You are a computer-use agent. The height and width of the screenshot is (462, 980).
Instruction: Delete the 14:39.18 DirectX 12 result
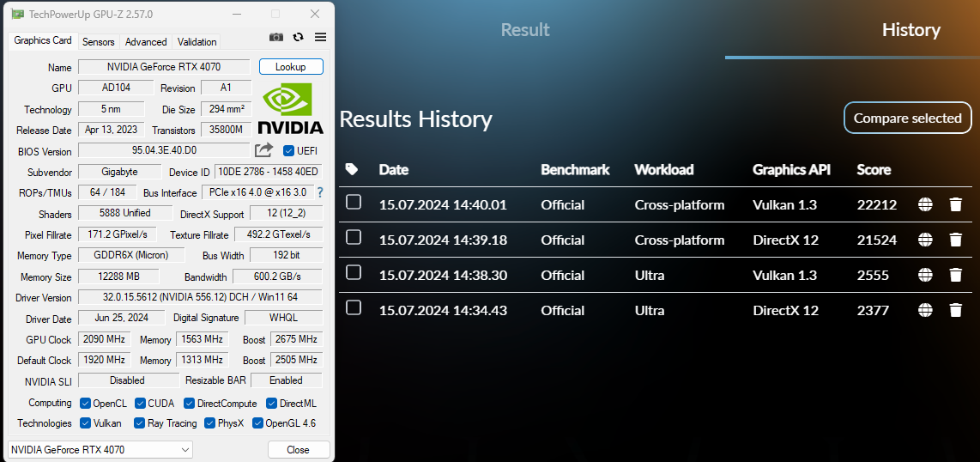(956, 240)
